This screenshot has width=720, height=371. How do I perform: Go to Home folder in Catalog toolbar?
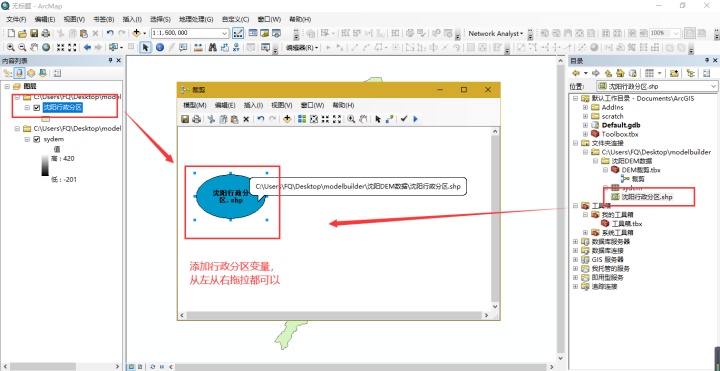point(620,73)
